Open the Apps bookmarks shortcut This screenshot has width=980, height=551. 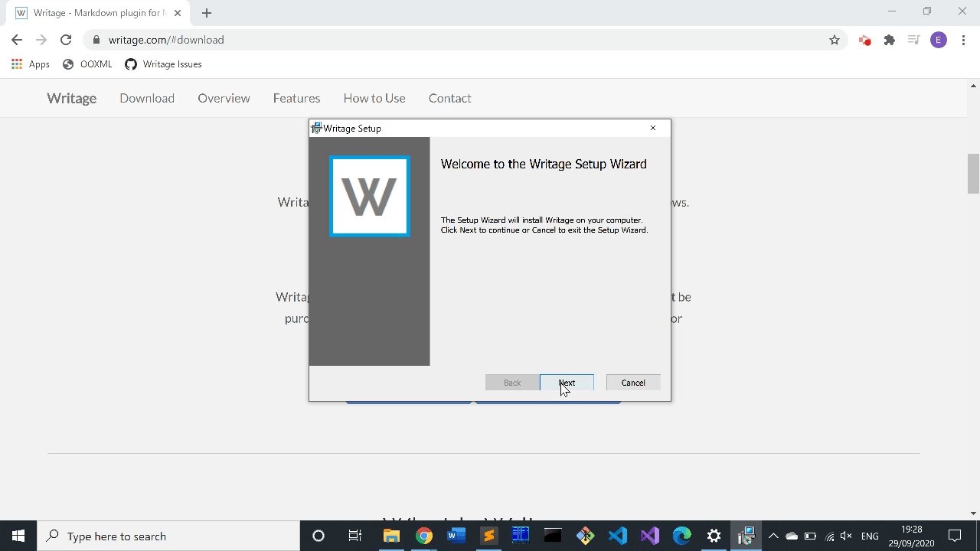tap(31, 64)
